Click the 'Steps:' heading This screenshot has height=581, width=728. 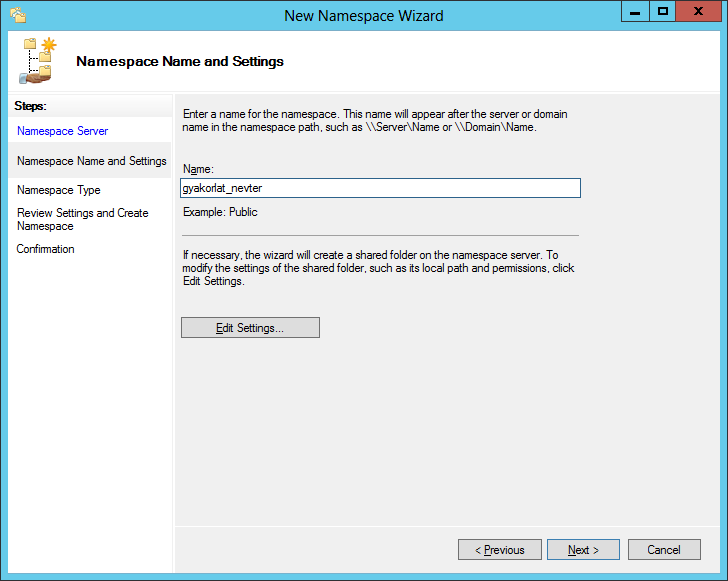tap(30, 106)
